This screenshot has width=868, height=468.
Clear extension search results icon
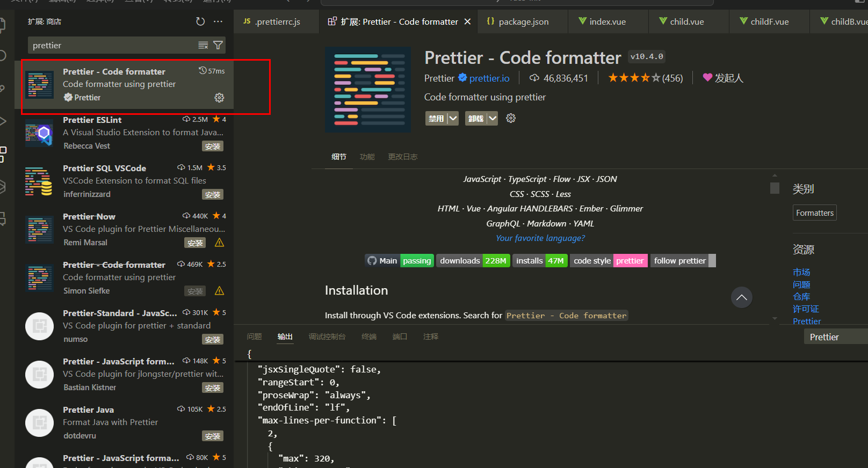pos(203,45)
